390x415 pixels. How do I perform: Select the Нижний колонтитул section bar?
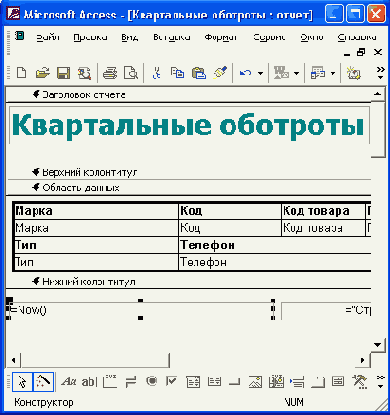click(188, 282)
